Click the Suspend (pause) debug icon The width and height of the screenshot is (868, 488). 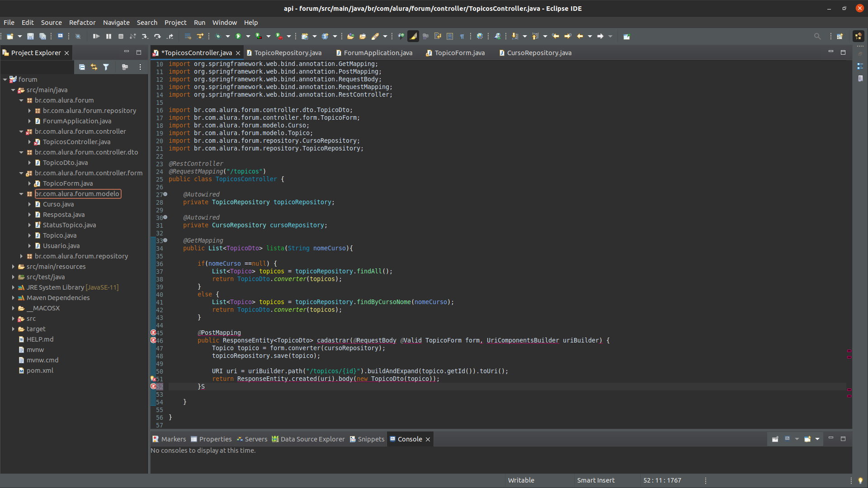point(108,36)
